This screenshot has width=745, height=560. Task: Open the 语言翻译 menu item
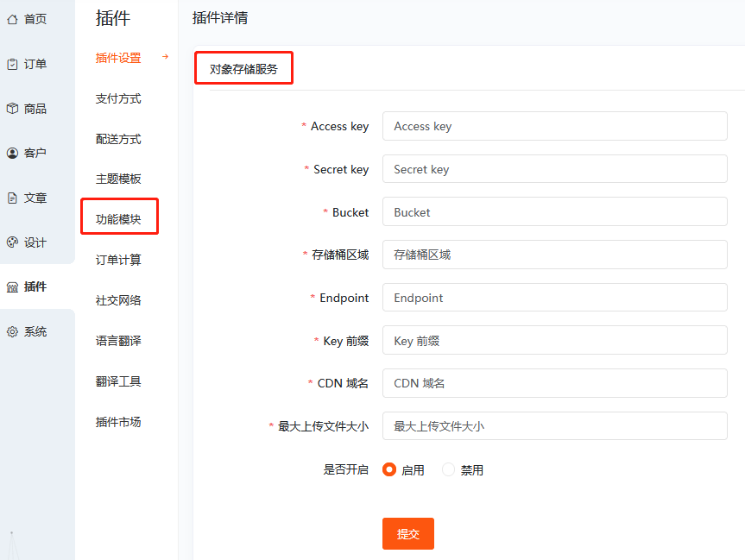(118, 341)
